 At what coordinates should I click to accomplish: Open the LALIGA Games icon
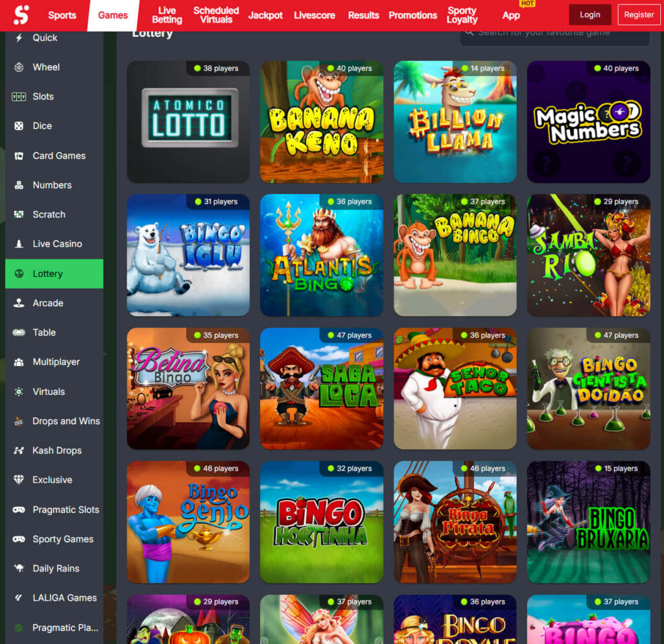pyautogui.click(x=19, y=598)
